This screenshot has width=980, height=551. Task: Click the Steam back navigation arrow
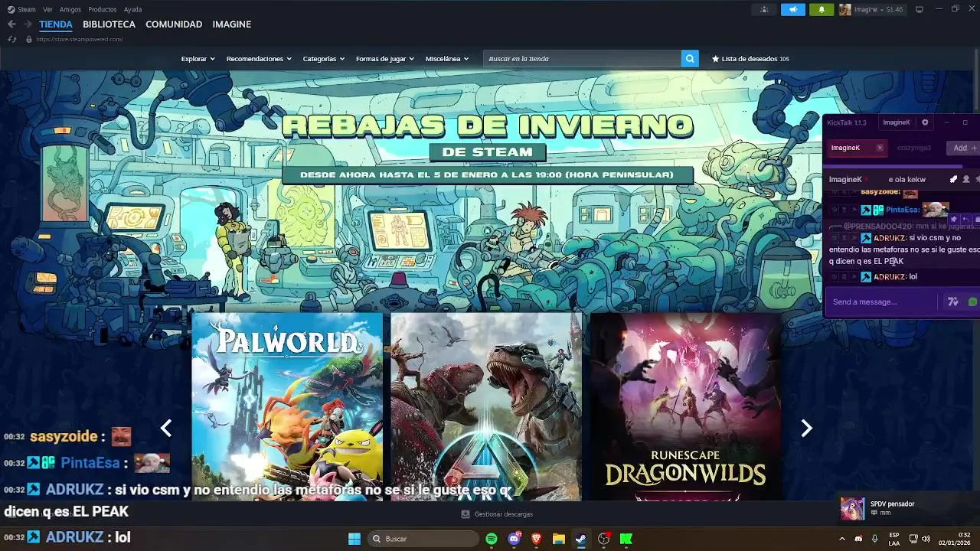11,24
